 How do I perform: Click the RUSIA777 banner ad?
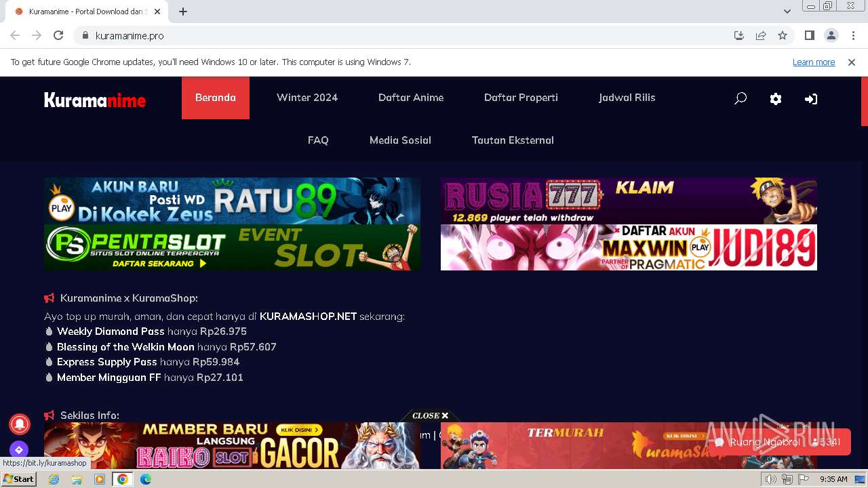tap(629, 201)
